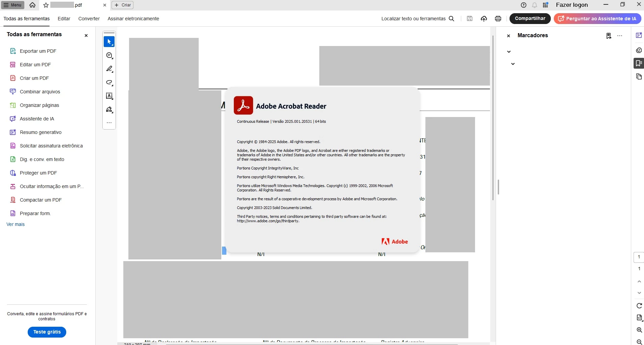Screen dimensions: 644x345
Task: Choose the selection arrow tool
Action: 109,42
